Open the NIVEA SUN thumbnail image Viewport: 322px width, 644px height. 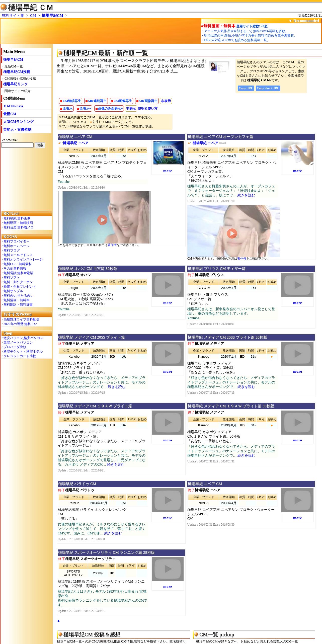(x=168, y=153)
